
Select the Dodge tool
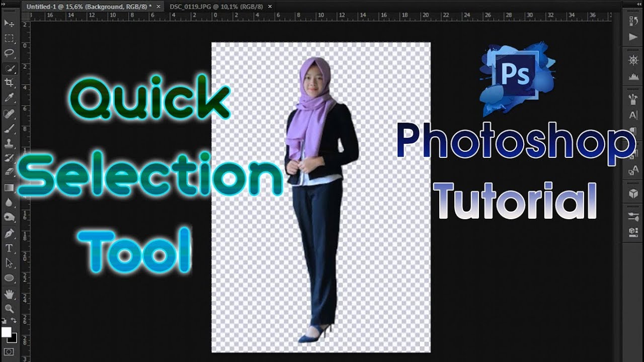click(x=9, y=217)
